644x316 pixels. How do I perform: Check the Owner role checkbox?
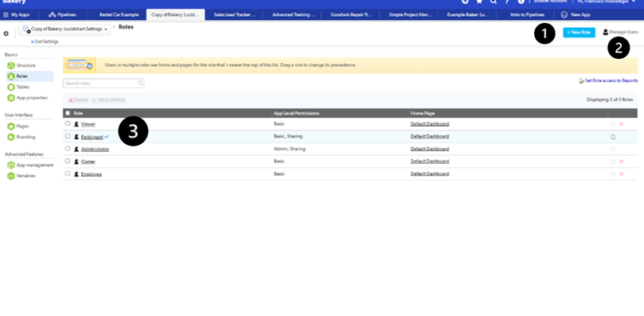pos(68,161)
